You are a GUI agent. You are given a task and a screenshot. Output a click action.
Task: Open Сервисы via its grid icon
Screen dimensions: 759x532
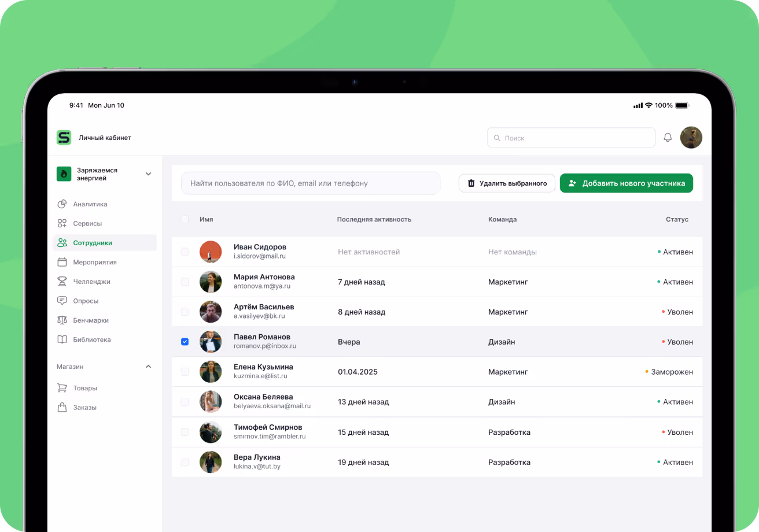[62, 223]
